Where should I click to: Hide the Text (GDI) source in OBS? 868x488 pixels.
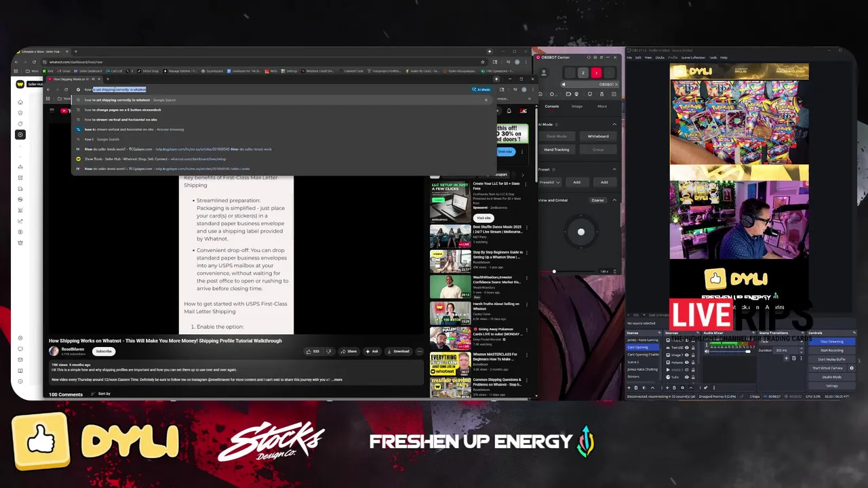coord(687,348)
